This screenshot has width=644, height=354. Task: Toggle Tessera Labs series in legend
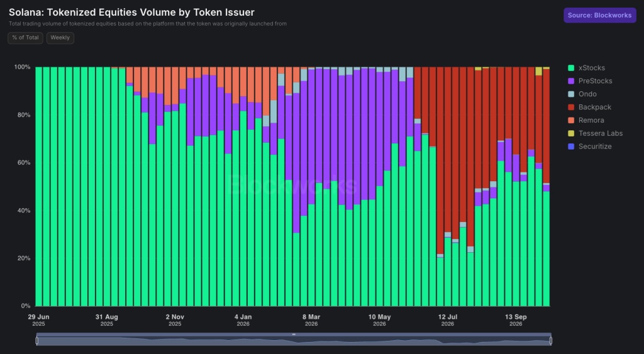pos(595,133)
